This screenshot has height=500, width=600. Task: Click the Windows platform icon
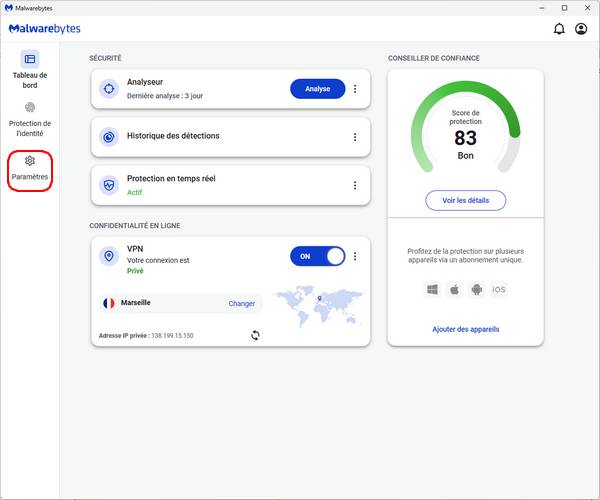point(432,290)
